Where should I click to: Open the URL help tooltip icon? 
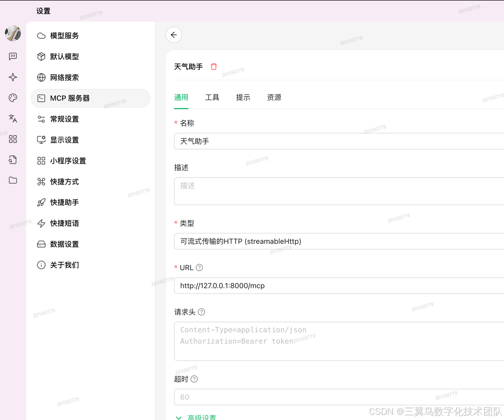(199, 267)
